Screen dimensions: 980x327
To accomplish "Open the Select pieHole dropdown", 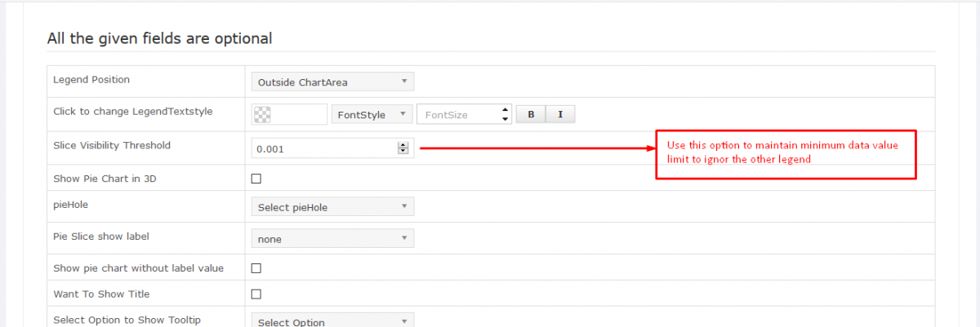I will point(332,207).
